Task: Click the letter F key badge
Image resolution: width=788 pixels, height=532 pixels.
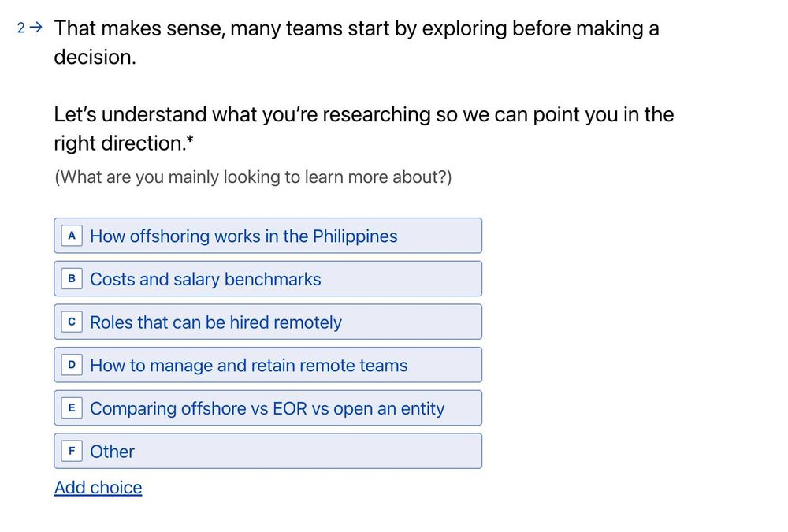Action: coord(72,452)
